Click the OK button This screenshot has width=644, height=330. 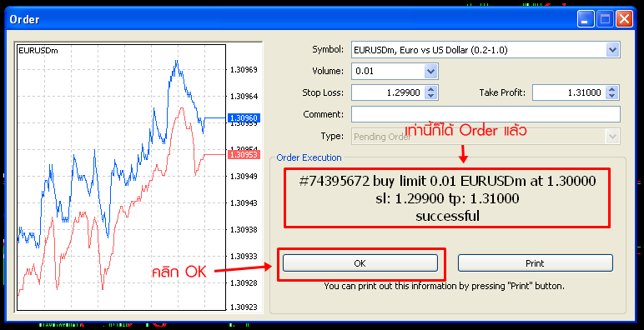(x=360, y=263)
